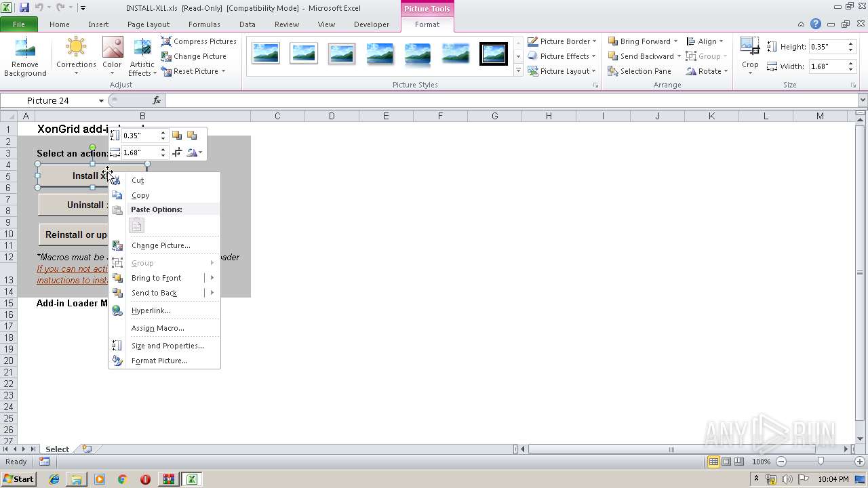Screen dimensions: 868x488
Task: Switch to the Formulas tab
Action: point(204,24)
